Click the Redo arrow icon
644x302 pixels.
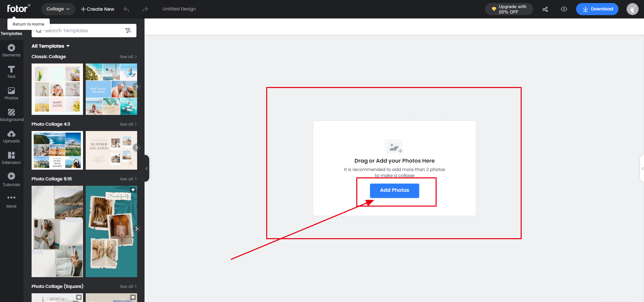[145, 9]
